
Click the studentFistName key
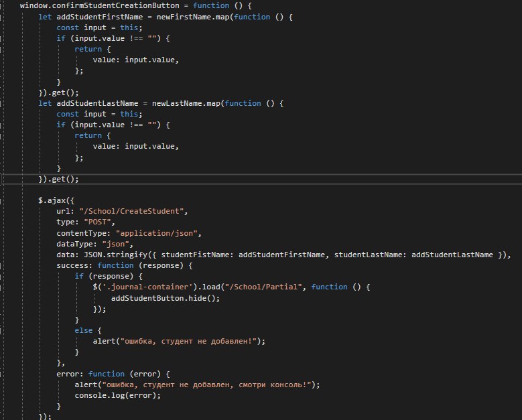[195, 255]
